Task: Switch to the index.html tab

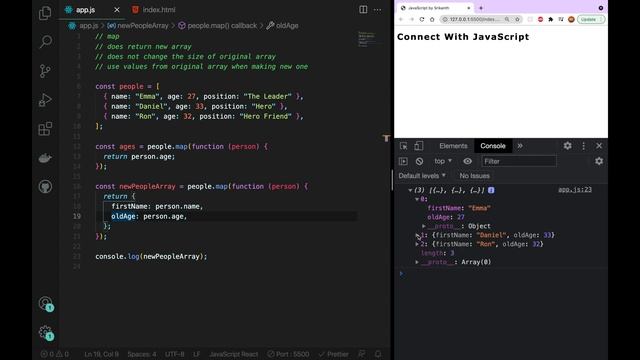Action: [159, 10]
